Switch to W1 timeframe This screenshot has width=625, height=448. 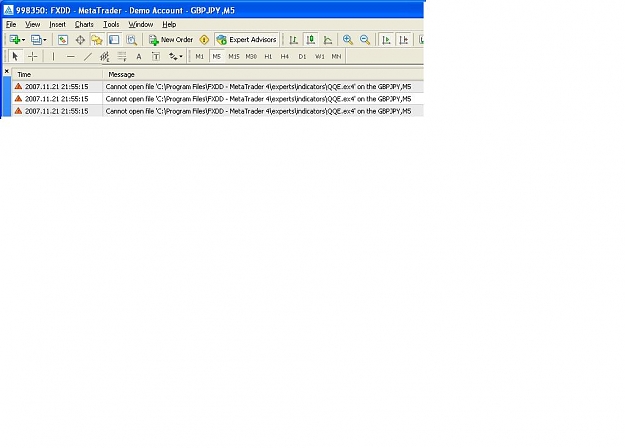coord(320,57)
